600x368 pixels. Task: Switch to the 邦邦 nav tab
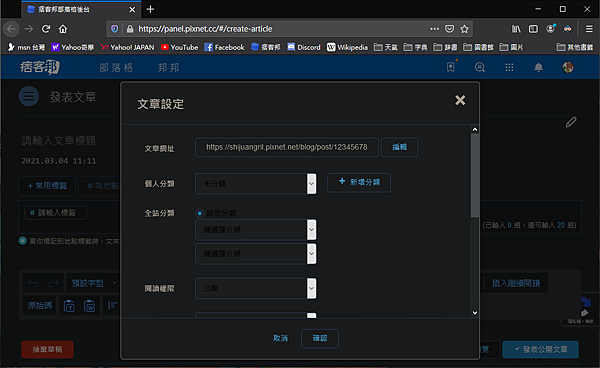pyautogui.click(x=169, y=68)
